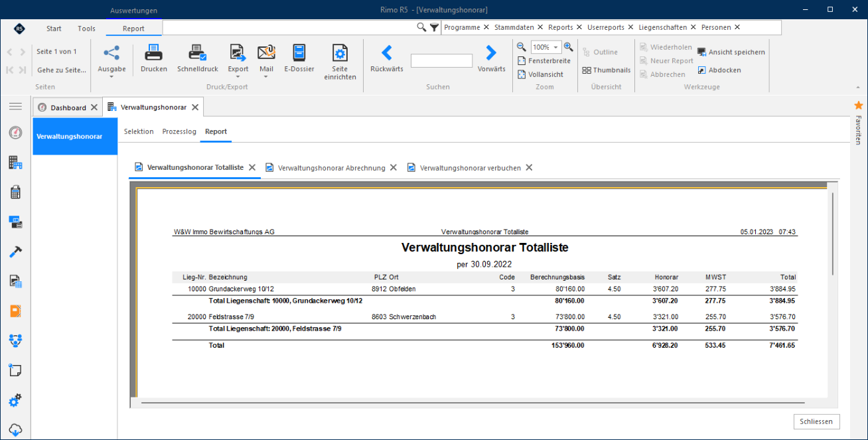Screen dimensions: 868x440
Task: Click Gehe zu Seite...
Action: click(61, 70)
